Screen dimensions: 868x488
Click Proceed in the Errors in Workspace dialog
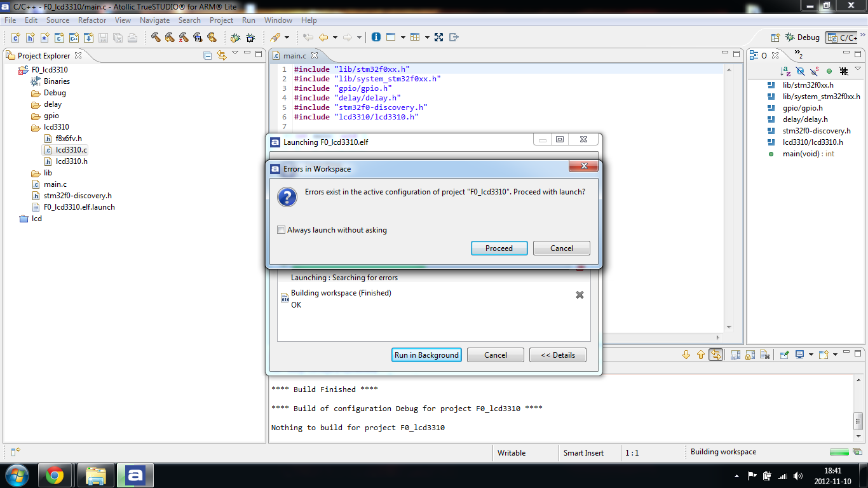pyautogui.click(x=499, y=248)
